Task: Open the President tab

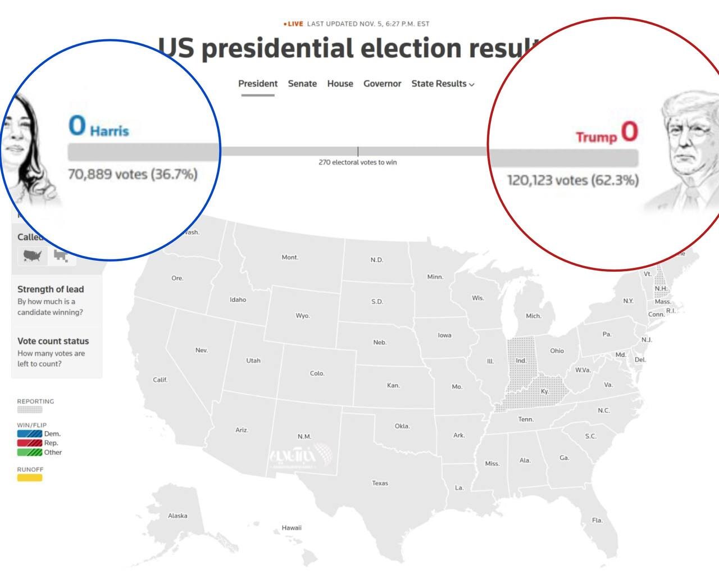Action: (258, 84)
